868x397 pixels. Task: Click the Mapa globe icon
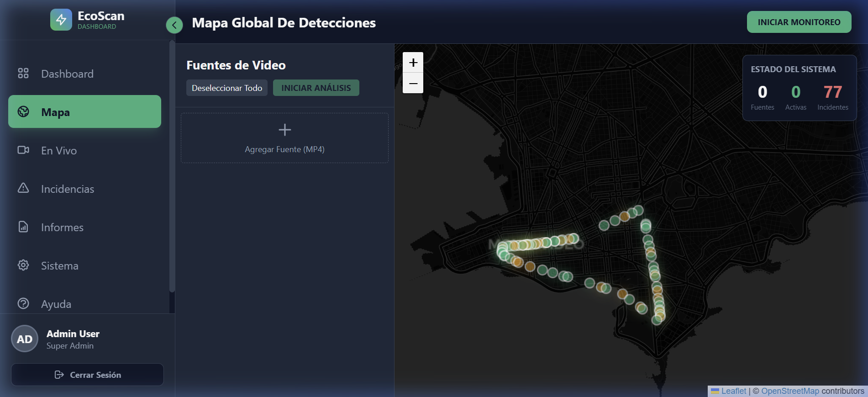coord(23,111)
